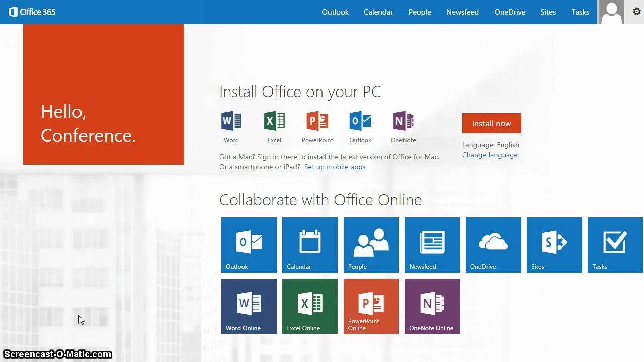Click the PowerPoint desktop app icon
This screenshot has width=644, height=362.
point(317,121)
